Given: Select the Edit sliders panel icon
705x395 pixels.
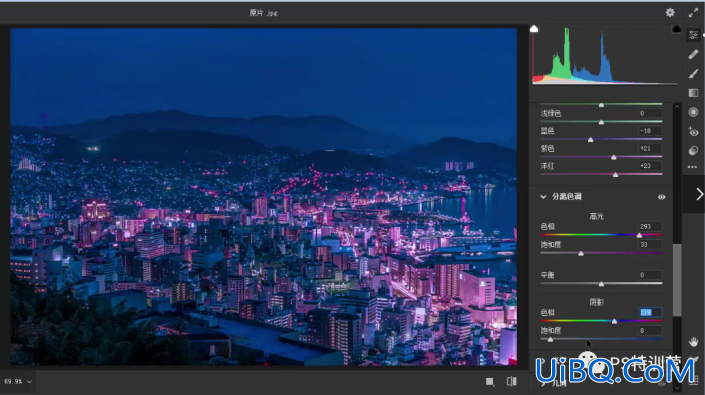Looking at the screenshot, I should click(x=693, y=35).
